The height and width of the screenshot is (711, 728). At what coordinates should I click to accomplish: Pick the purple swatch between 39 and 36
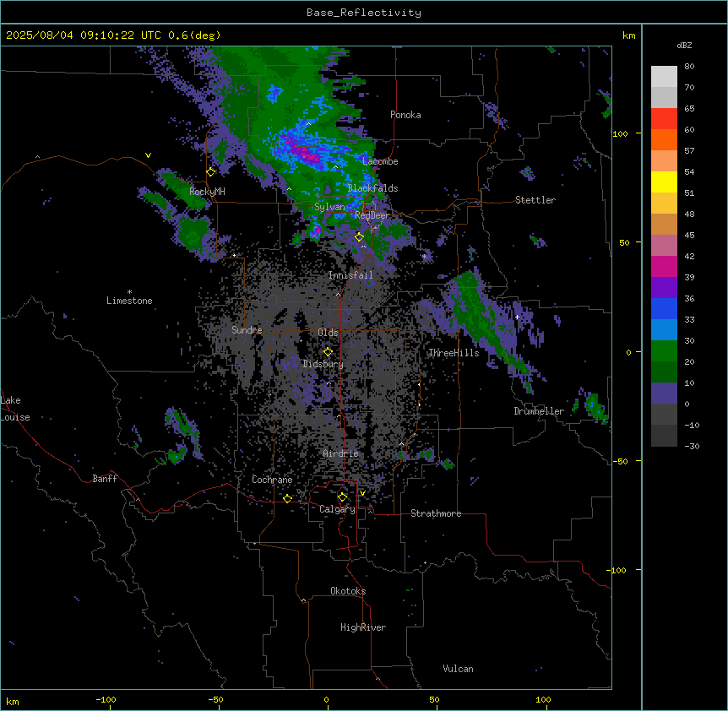coord(664,288)
